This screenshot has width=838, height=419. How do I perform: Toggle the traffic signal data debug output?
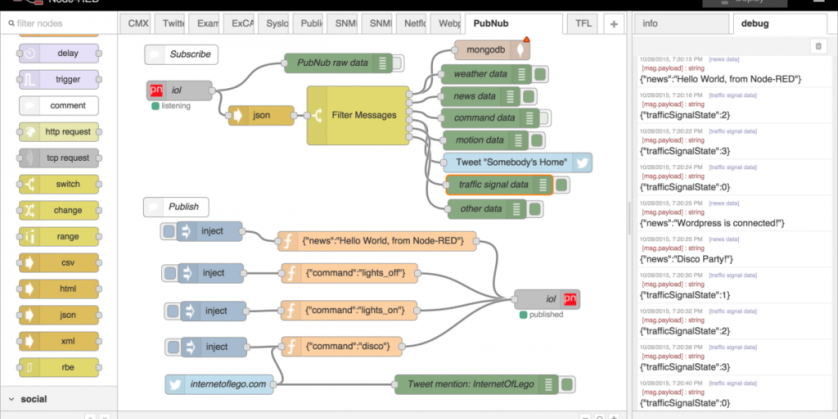point(561,185)
